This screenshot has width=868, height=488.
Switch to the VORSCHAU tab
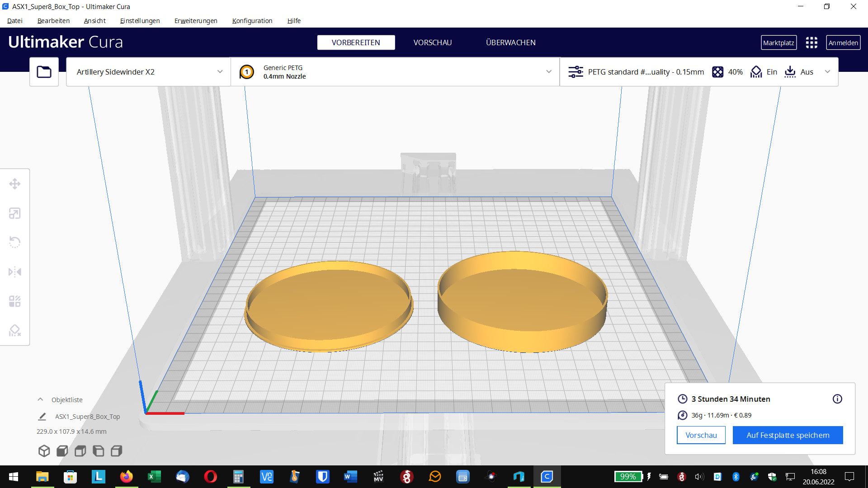[x=432, y=42]
